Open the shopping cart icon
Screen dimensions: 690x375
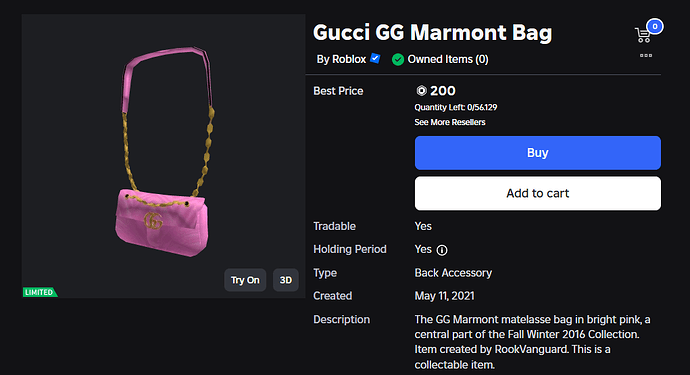point(642,35)
